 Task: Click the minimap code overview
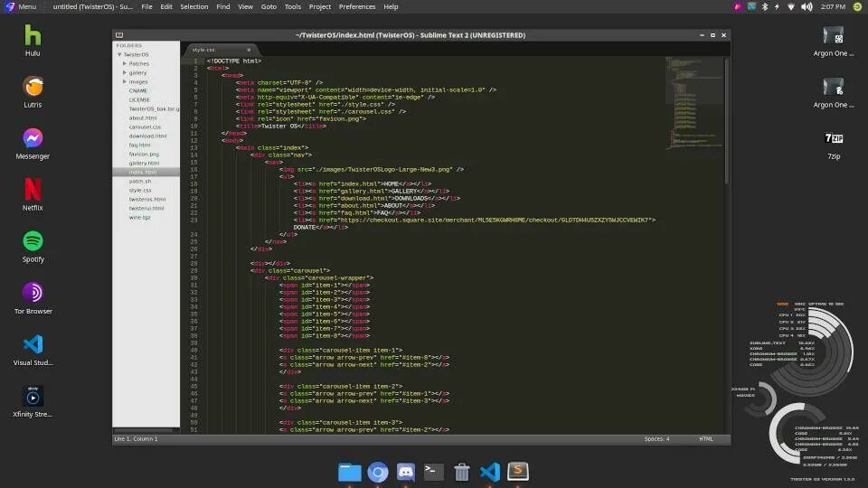pyautogui.click(x=694, y=103)
